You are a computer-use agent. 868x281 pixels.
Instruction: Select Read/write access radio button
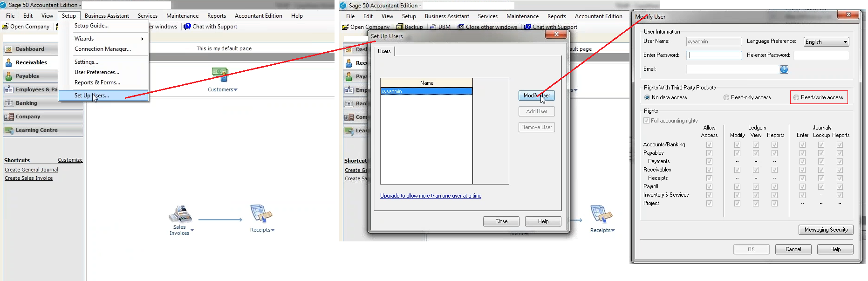pyautogui.click(x=796, y=97)
